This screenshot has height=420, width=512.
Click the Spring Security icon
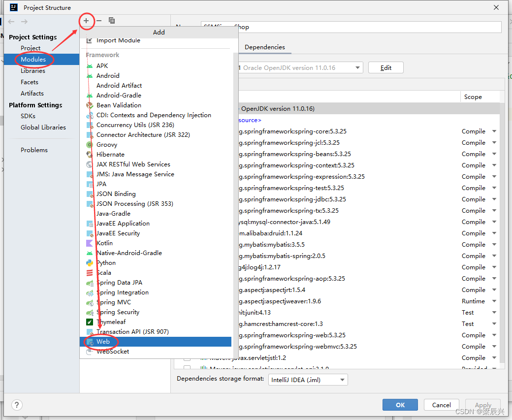point(90,312)
